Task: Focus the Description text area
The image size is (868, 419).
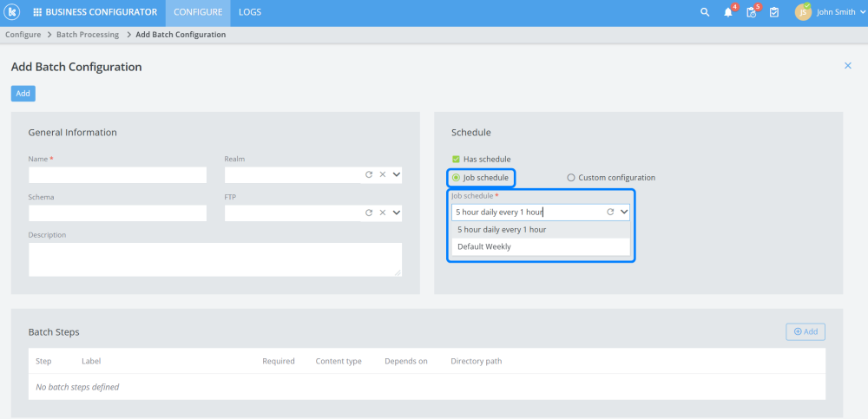Action: [214, 259]
